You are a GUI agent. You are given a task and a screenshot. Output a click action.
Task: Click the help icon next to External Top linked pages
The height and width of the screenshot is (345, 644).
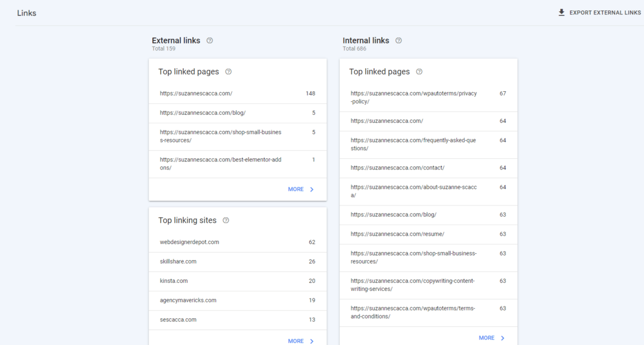pos(228,71)
